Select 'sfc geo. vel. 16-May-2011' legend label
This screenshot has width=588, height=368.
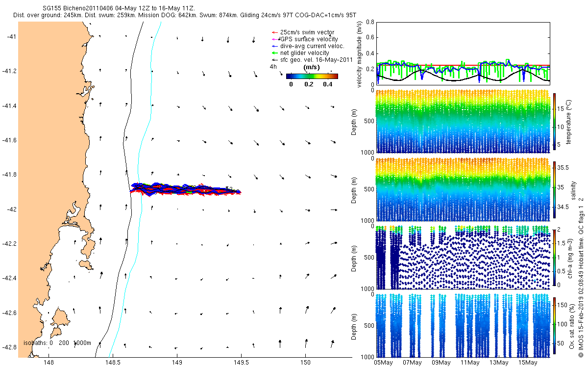[x=317, y=60]
